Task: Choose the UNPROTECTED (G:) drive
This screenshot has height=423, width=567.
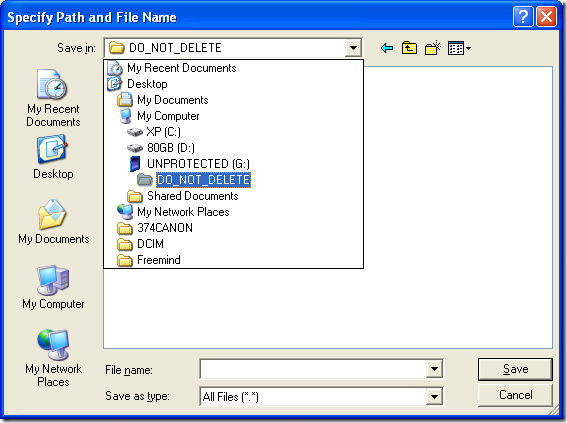Action: [x=233, y=164]
